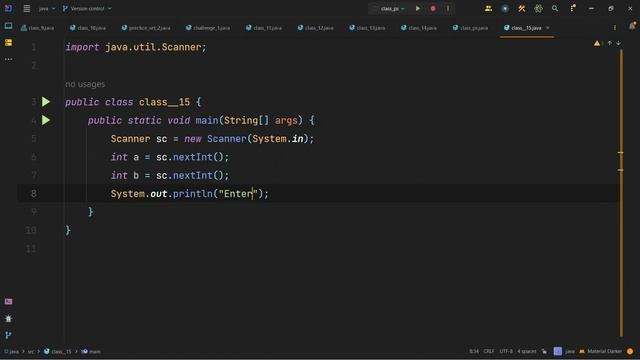Open More tool windows ellipsis in the sidebar
Screen dimensions: 640x360
tap(8, 59)
